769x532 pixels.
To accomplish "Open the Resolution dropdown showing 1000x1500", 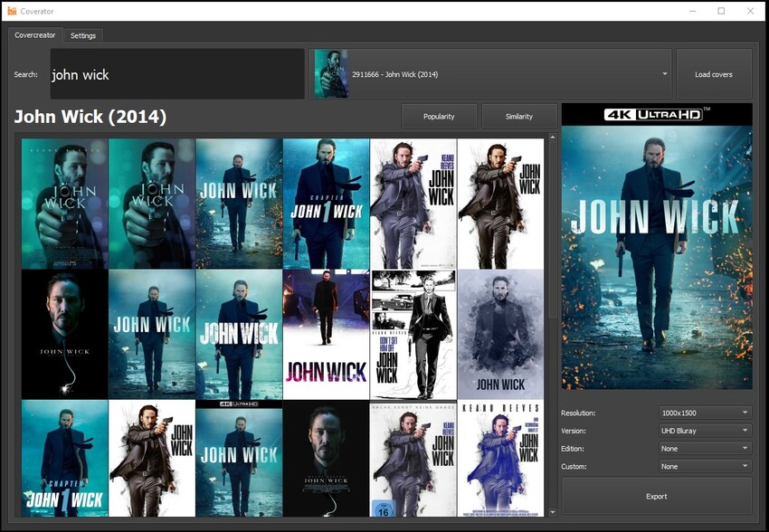I will tap(705, 413).
